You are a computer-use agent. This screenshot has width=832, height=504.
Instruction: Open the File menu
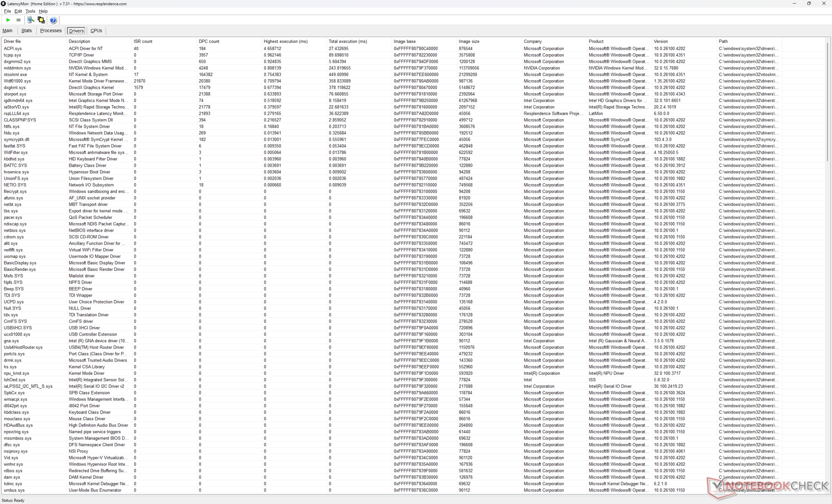tap(7, 11)
